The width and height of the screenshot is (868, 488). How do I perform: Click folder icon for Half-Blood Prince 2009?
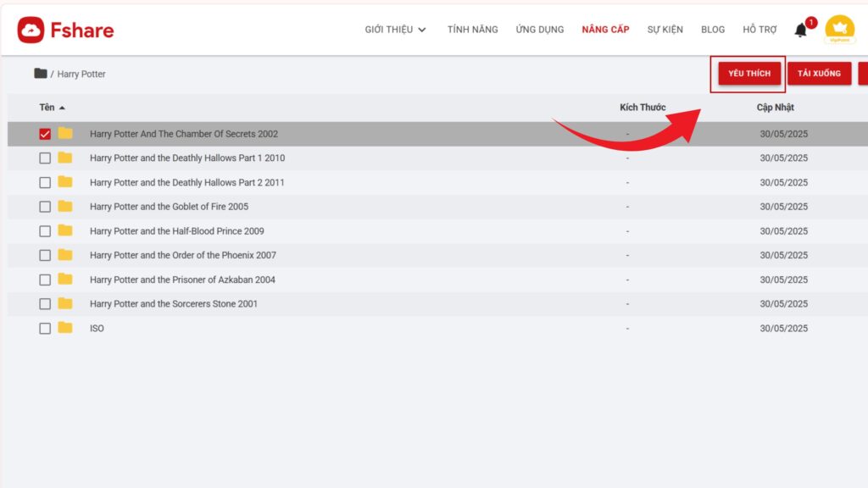point(65,230)
